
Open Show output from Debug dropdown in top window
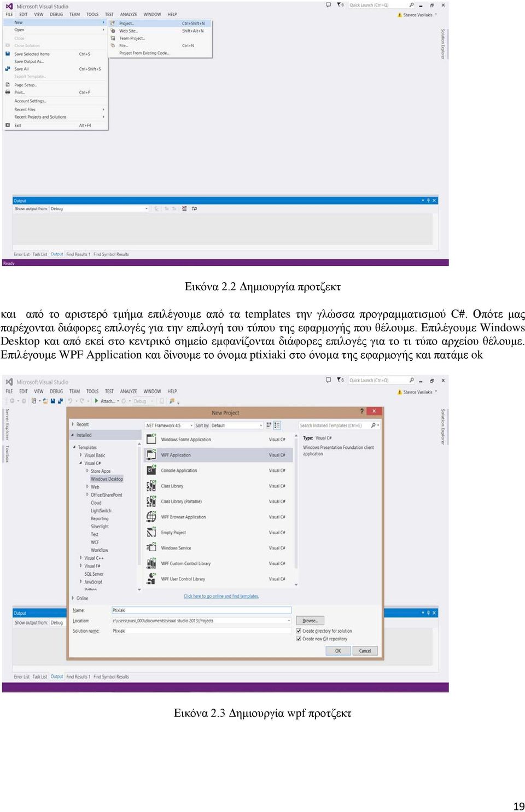[99, 208]
